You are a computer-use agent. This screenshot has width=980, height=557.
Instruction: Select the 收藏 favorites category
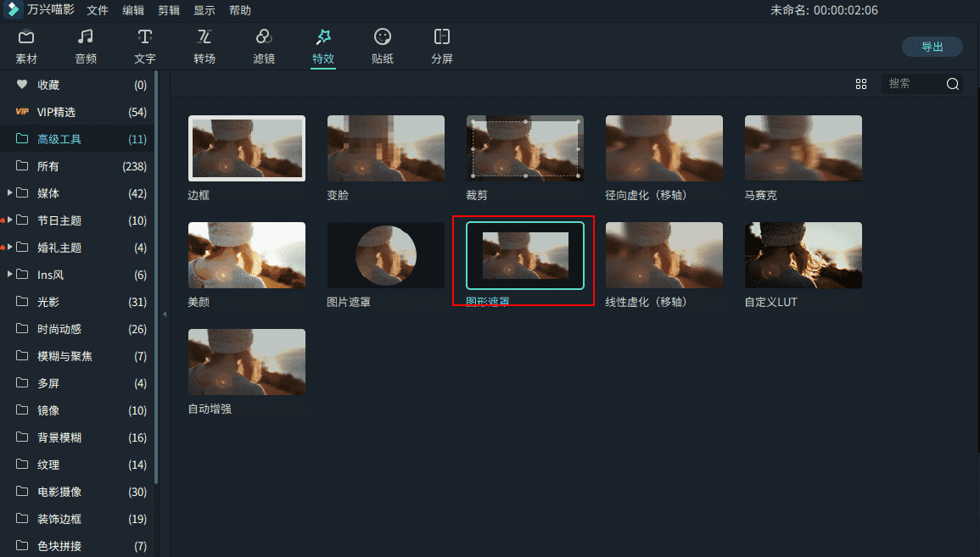(48, 85)
